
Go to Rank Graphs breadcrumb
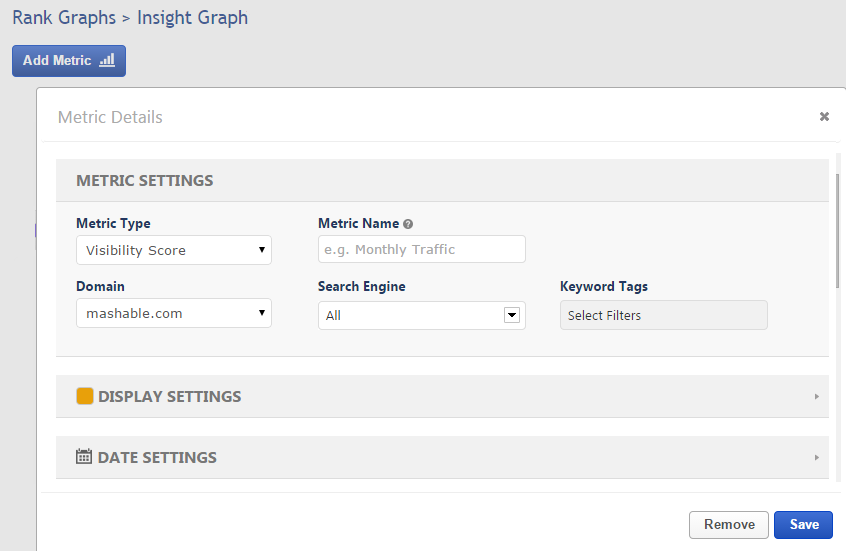(64, 18)
